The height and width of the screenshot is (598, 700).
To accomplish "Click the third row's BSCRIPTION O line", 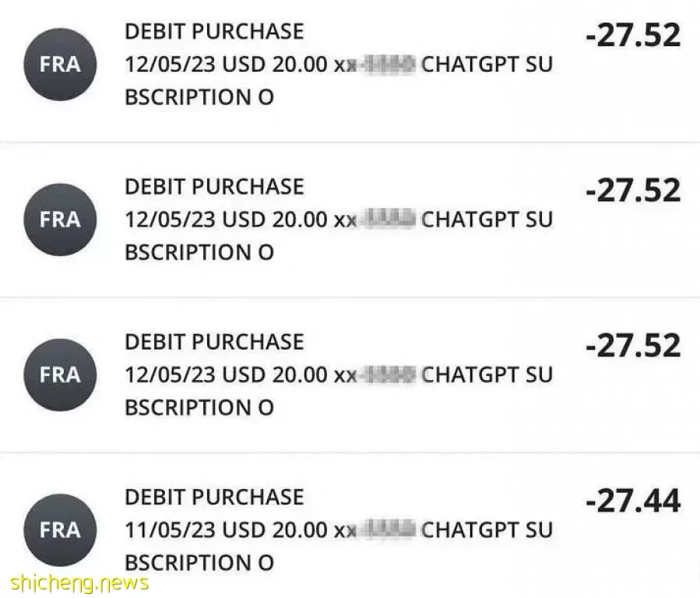I will click(x=199, y=408).
